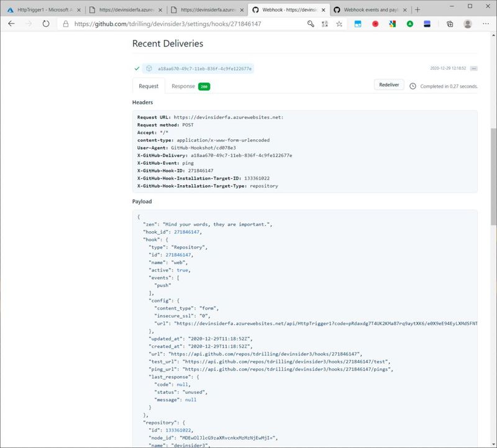Click the Headers section heading
497x448 pixels.
(x=142, y=102)
